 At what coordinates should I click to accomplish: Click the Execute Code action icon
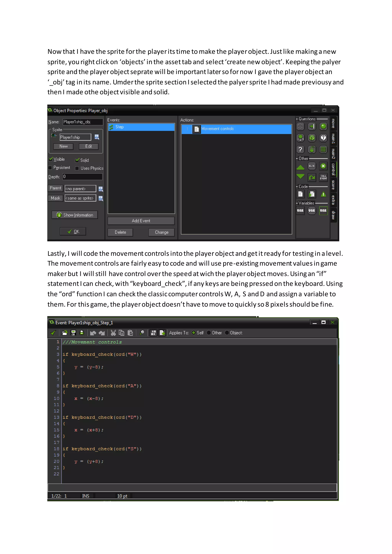click(300, 194)
